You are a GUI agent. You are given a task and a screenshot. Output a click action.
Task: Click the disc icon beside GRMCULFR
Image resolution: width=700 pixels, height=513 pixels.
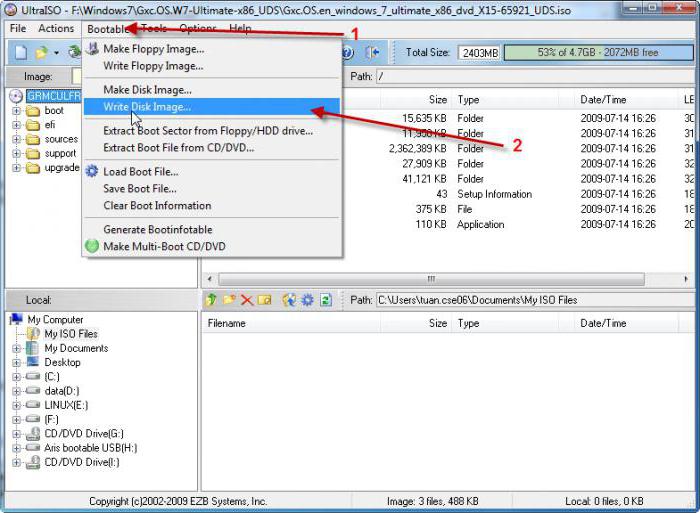click(16, 96)
